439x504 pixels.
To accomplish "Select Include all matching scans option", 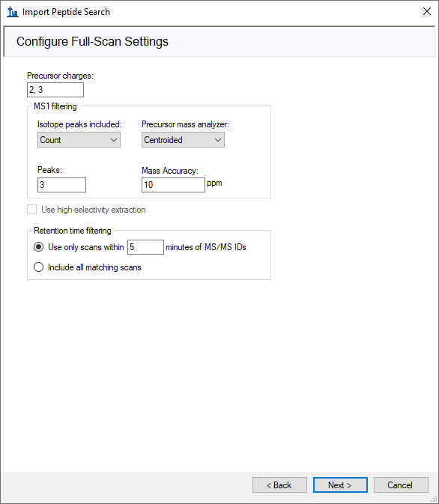I will 39,267.
